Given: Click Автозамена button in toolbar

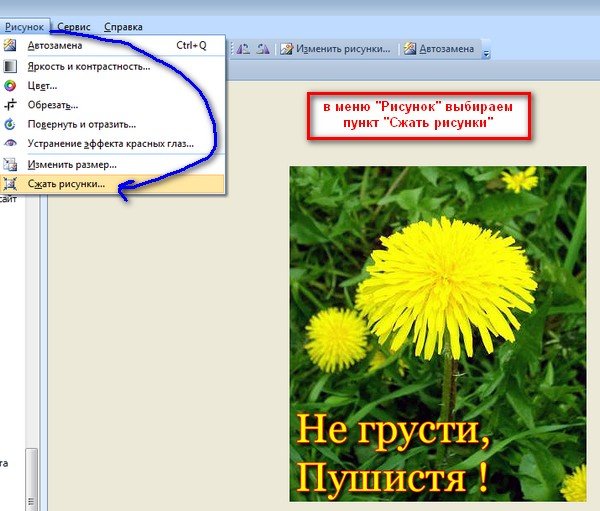Looking at the screenshot, I should pyautogui.click(x=439, y=49).
